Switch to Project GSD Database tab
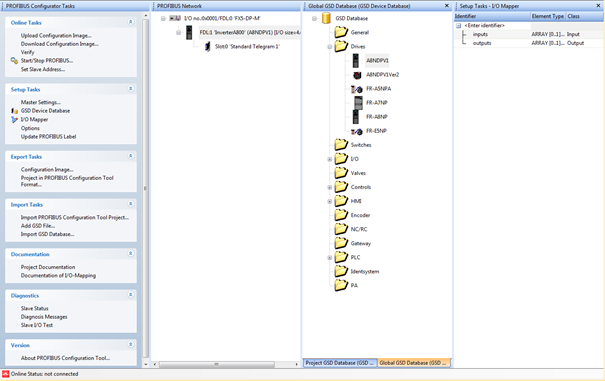The width and height of the screenshot is (605, 381). [x=340, y=363]
